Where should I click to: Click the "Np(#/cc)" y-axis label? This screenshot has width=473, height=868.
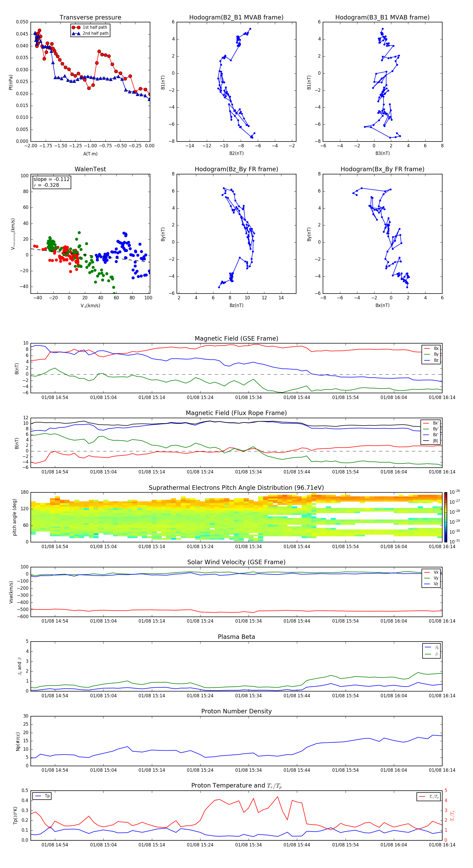(x=18, y=741)
